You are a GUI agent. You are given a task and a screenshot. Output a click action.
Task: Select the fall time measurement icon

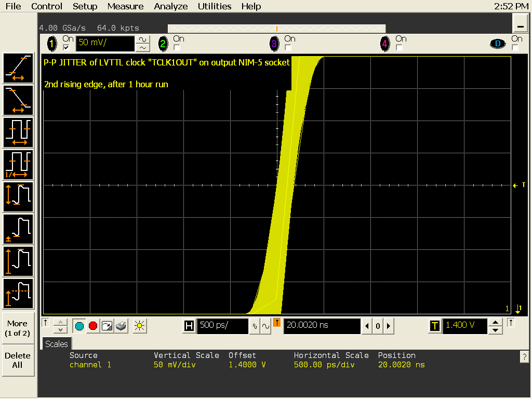coord(19,100)
